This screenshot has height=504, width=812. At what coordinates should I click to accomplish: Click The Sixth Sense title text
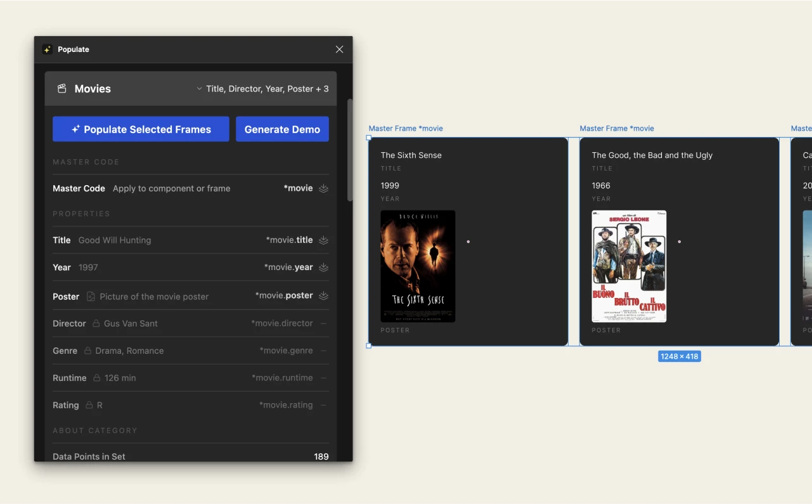click(x=411, y=155)
